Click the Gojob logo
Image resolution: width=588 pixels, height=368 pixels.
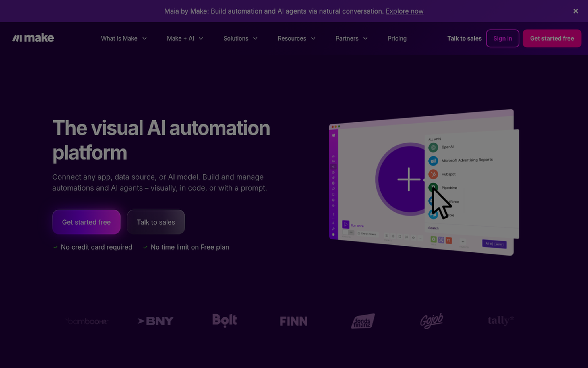coord(432,321)
